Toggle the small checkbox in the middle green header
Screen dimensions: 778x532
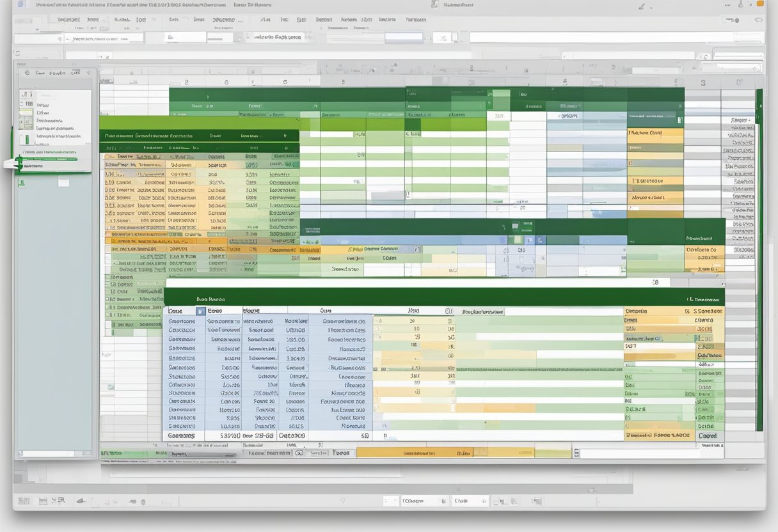(513, 226)
